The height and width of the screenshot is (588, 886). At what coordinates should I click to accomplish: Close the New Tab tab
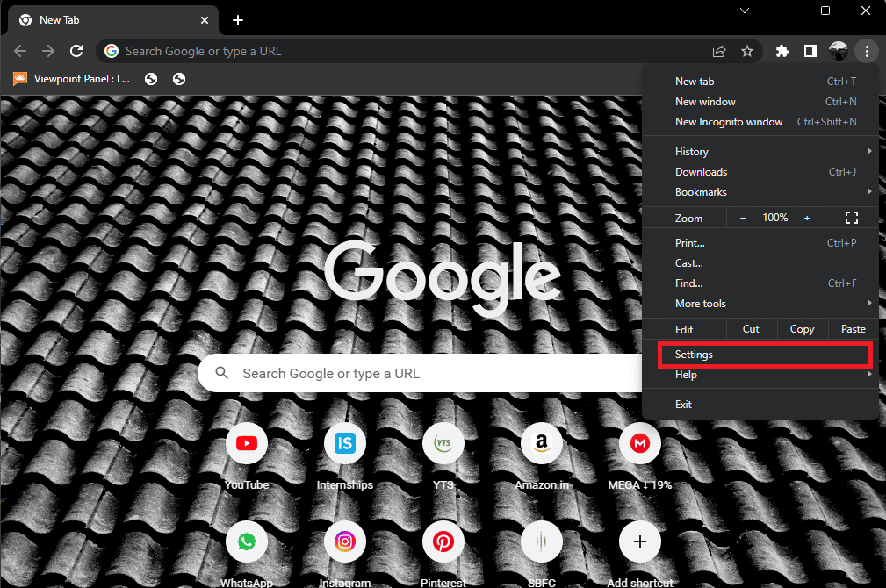coord(205,20)
